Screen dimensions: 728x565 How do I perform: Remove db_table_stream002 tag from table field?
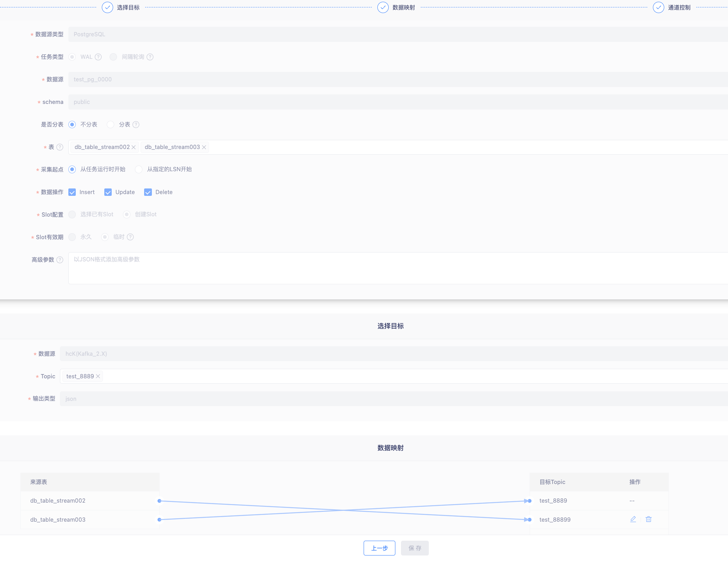tap(134, 147)
